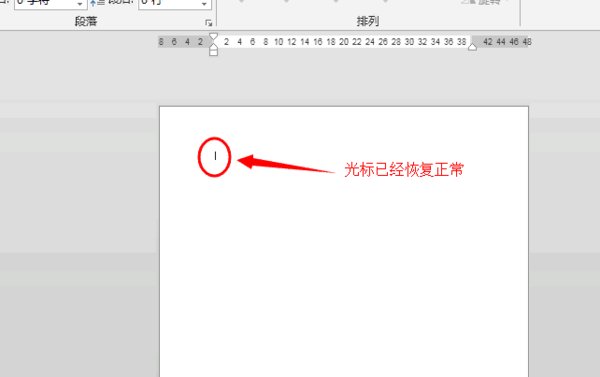
Task: Click ruler mark 38
Action: pos(461,42)
